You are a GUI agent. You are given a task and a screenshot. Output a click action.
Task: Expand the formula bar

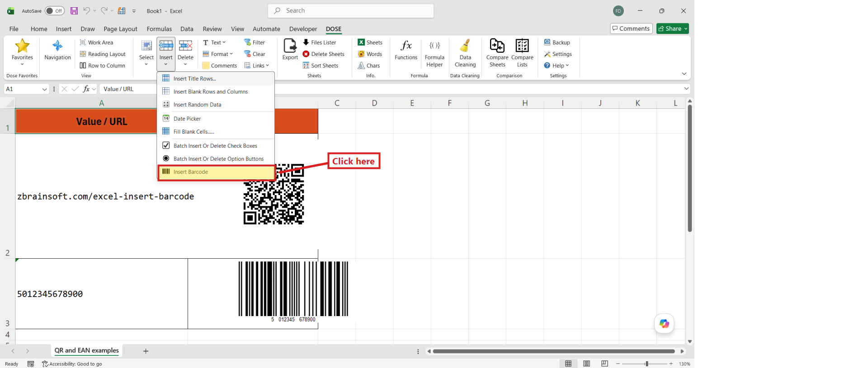point(686,89)
